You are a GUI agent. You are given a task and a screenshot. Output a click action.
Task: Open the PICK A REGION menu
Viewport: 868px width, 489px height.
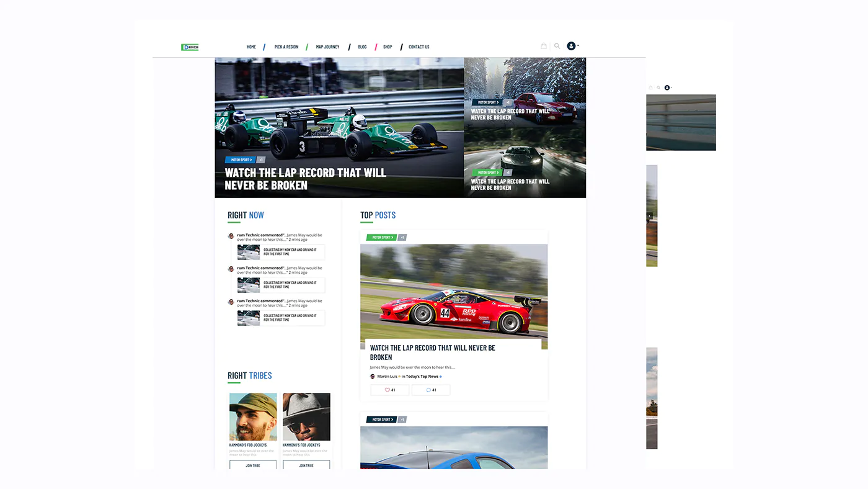click(x=286, y=45)
